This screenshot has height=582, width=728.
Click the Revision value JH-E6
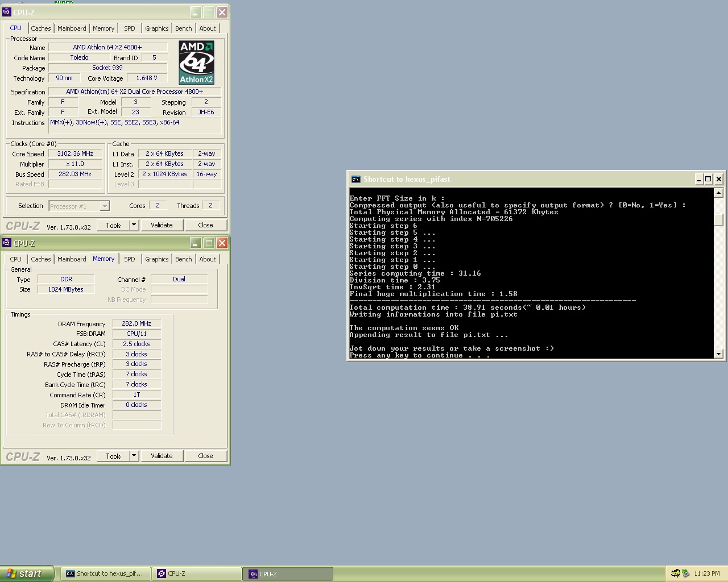(x=206, y=112)
